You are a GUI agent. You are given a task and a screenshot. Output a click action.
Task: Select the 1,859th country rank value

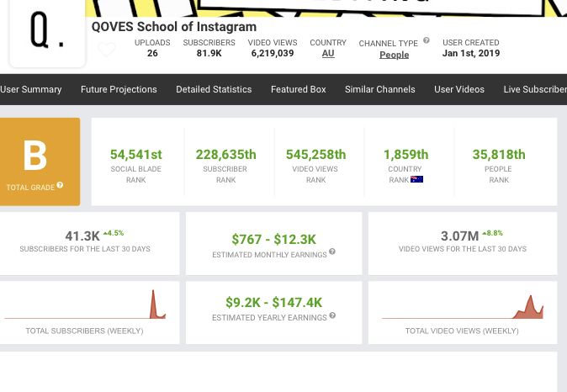(405, 155)
